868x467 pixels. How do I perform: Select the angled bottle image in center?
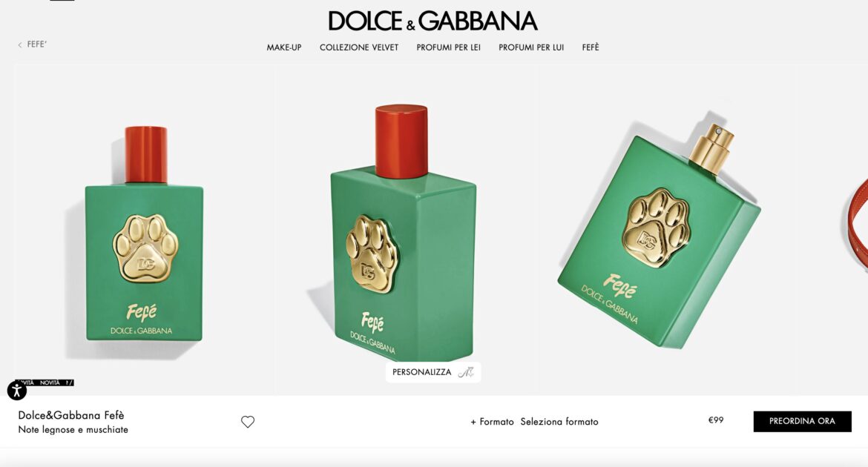404,233
